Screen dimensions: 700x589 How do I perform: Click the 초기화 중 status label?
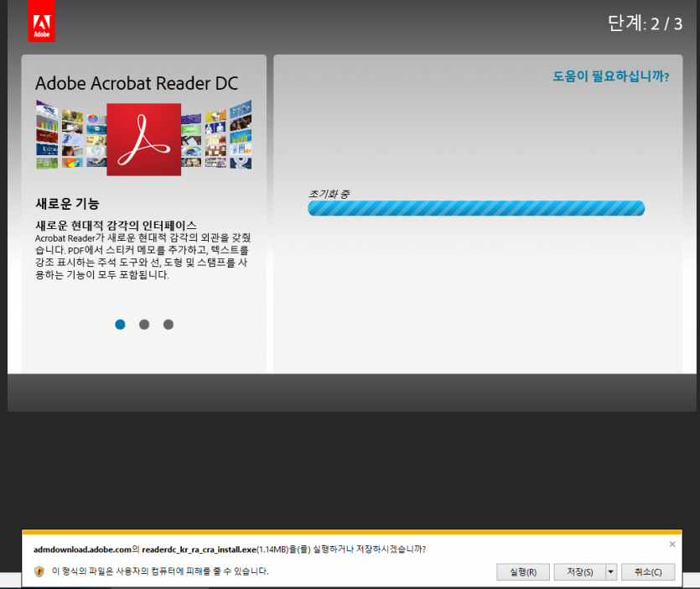[x=329, y=194]
